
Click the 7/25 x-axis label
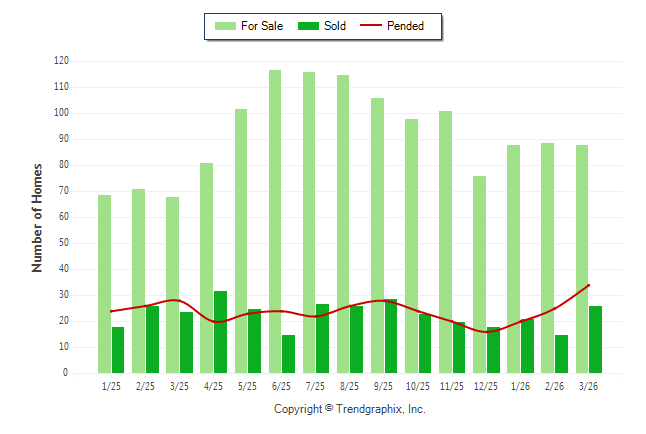[x=315, y=386]
